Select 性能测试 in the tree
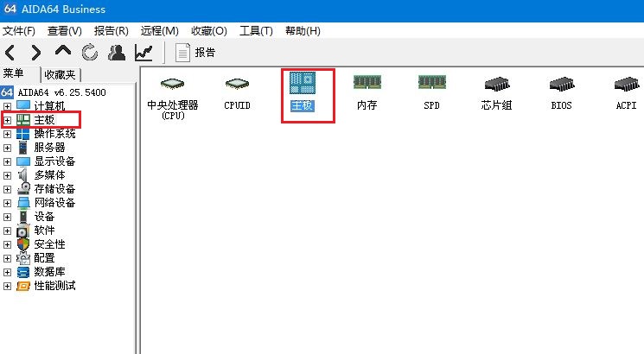 pos(54,286)
